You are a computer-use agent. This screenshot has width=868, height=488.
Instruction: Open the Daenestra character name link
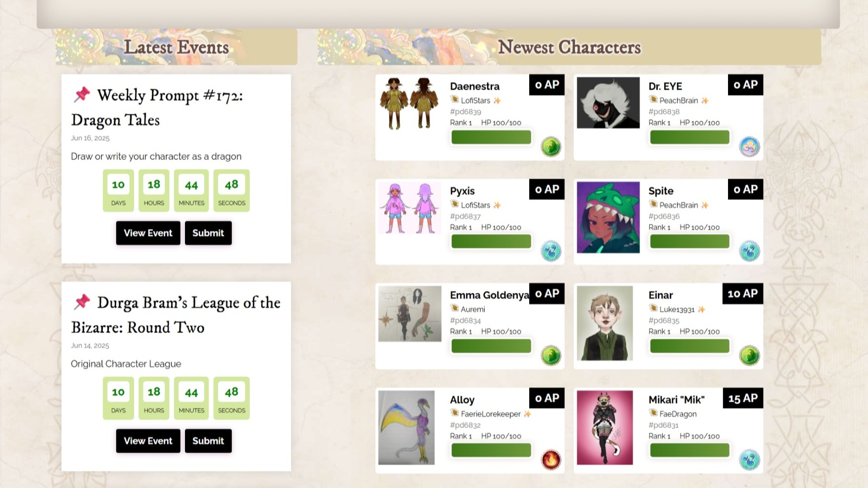pos(475,87)
